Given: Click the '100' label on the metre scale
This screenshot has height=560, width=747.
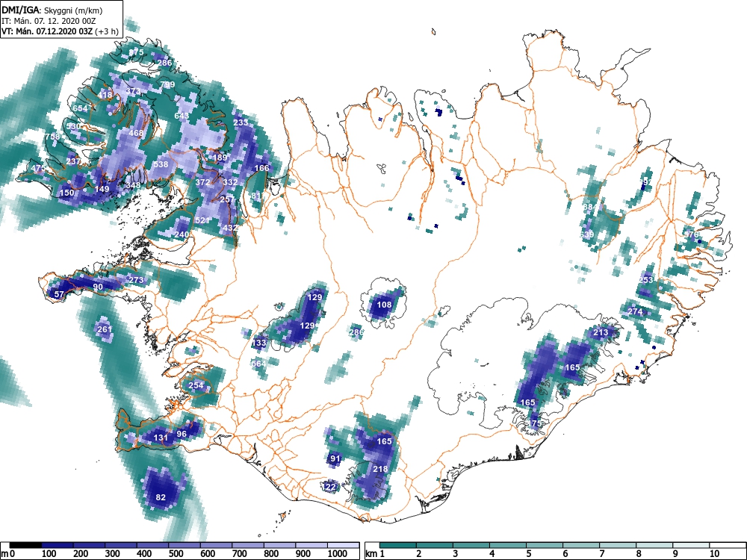Looking at the screenshot, I should pyautogui.click(x=49, y=554).
